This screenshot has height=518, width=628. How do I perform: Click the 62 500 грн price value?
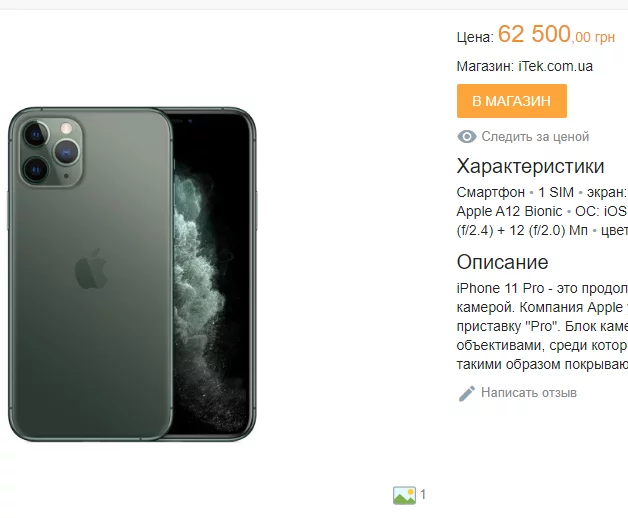(x=556, y=34)
